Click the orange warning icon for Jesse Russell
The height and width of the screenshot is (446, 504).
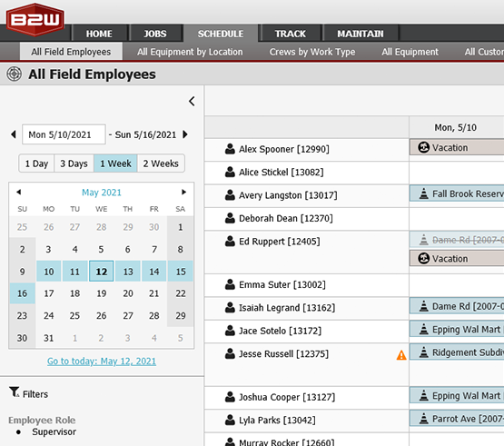point(401,355)
